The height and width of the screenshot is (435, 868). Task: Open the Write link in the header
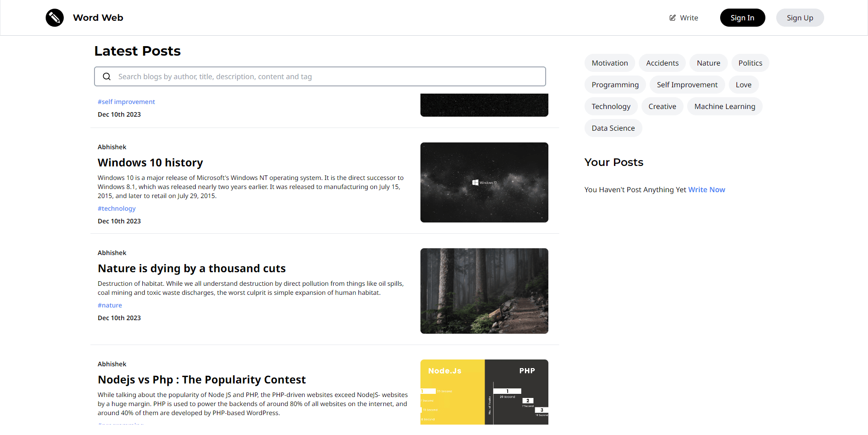pyautogui.click(x=684, y=18)
